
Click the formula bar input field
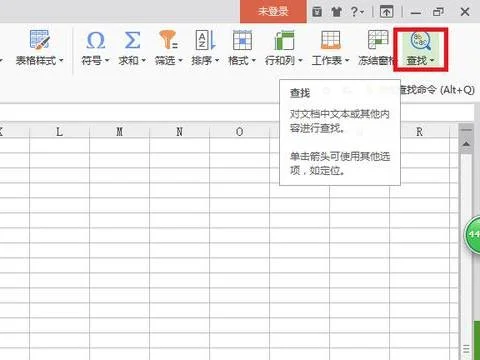[x=237, y=112]
